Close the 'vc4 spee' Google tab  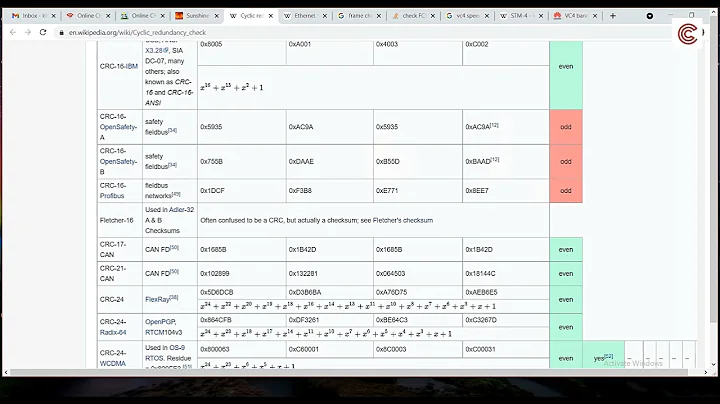click(x=487, y=16)
